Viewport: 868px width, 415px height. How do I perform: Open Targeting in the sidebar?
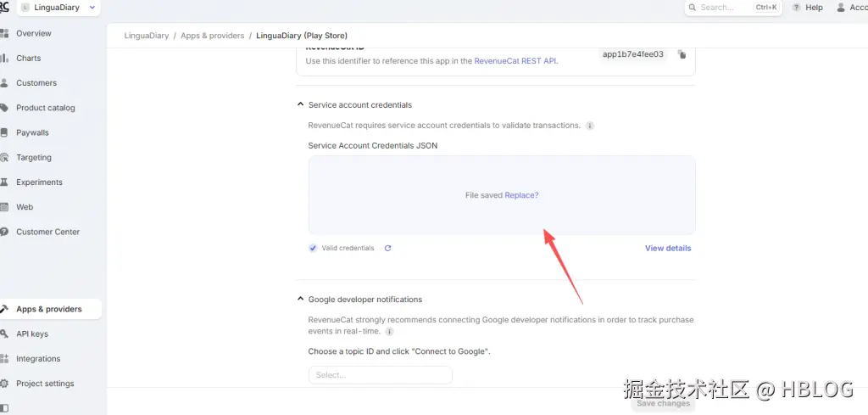[33, 157]
